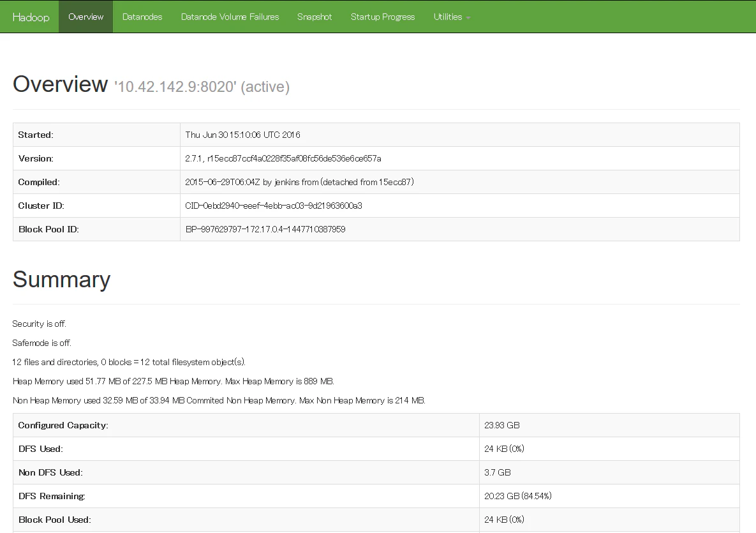Click the DFS Remaining: label
The width and height of the screenshot is (756, 533).
pos(52,497)
